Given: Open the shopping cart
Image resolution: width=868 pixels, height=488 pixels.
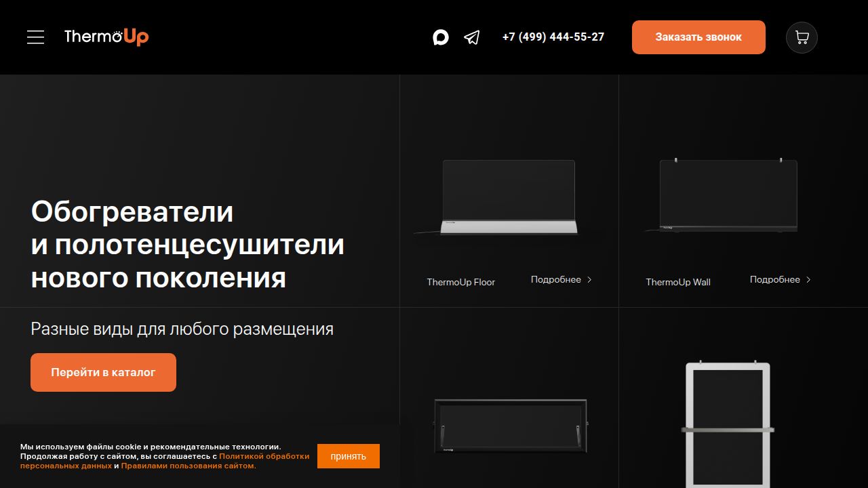Looking at the screenshot, I should [x=802, y=37].
